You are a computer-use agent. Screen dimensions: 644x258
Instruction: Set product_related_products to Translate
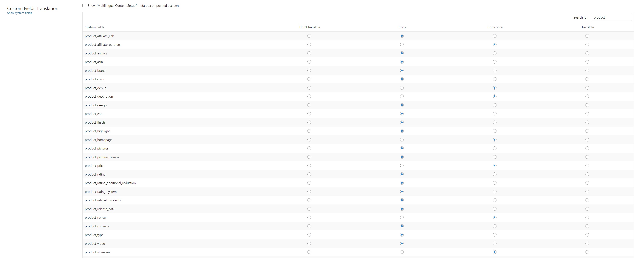click(587, 200)
